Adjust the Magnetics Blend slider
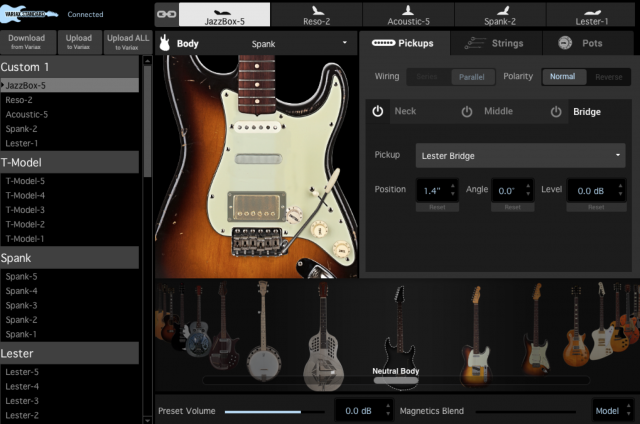Image resolution: width=640 pixels, height=424 pixels. coord(526,412)
